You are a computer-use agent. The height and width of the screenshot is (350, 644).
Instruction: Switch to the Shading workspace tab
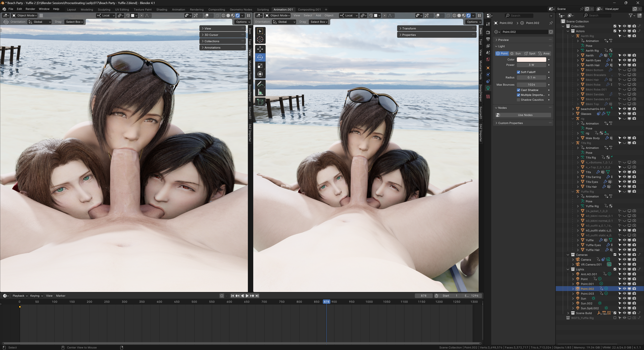[162, 10]
